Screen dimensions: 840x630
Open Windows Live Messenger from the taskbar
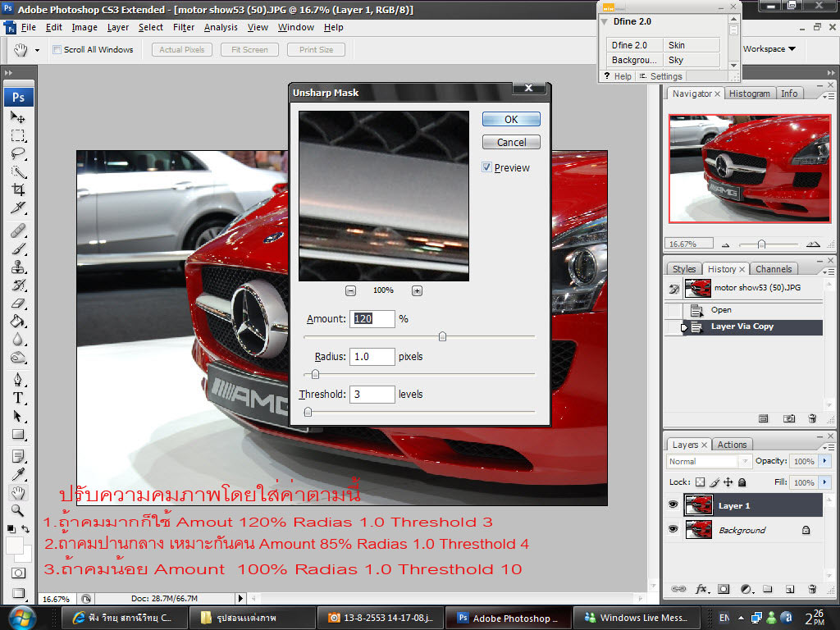636,619
